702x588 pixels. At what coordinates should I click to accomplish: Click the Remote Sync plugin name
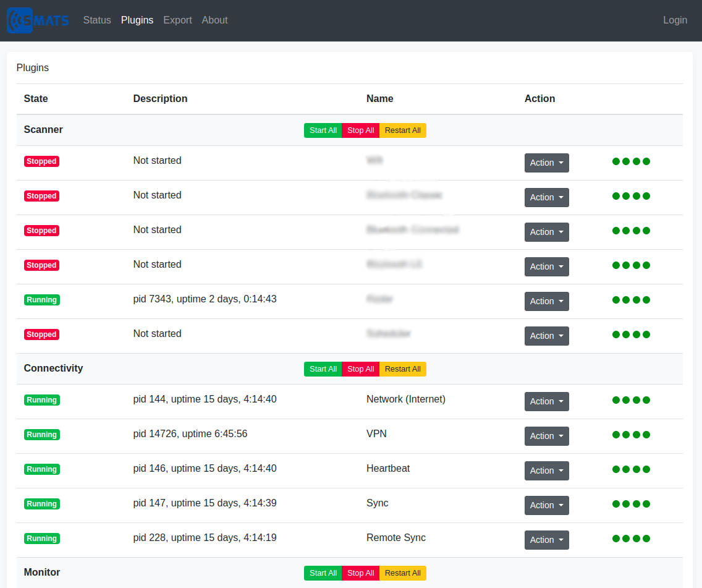point(395,537)
